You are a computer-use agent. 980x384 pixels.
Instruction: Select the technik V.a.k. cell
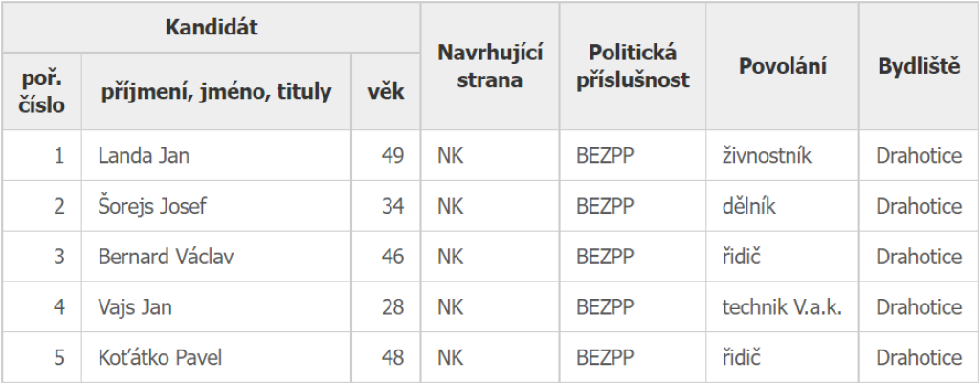[x=783, y=307]
